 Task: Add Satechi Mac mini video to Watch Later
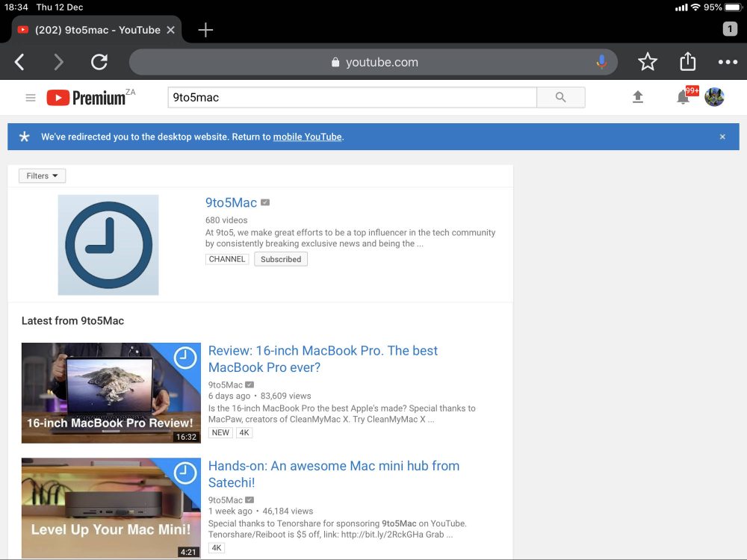pos(185,473)
